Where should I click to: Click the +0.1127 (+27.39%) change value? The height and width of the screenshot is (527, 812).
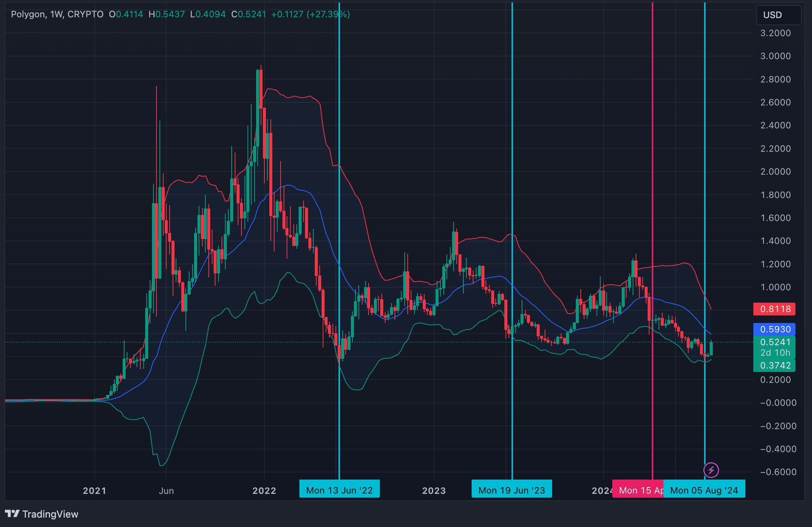(x=310, y=14)
